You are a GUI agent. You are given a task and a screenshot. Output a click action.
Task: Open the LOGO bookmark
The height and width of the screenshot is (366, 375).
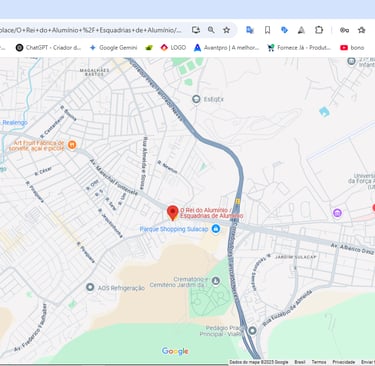[x=173, y=48]
